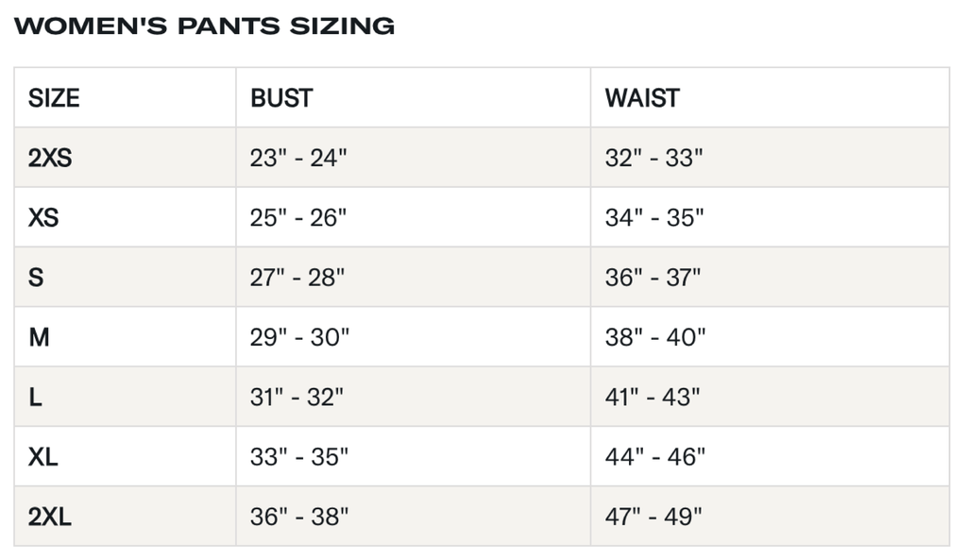967x560 pixels.
Task: Click the 23" - 24" bust cell
Action: point(298,158)
